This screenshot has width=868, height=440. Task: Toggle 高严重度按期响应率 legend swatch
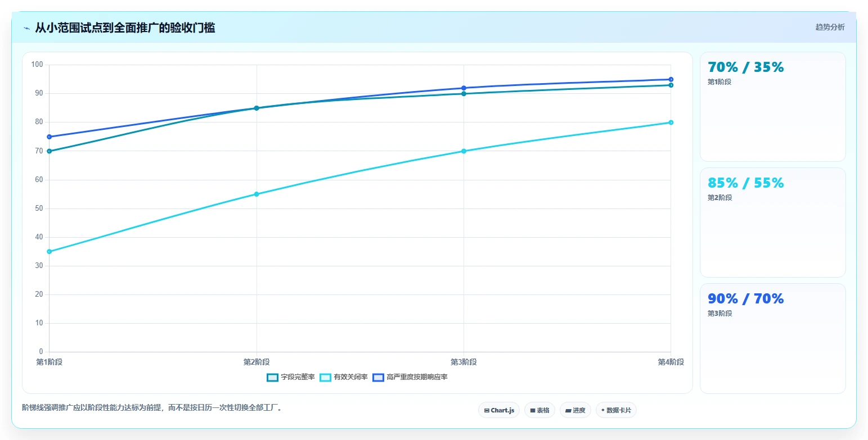[x=378, y=377]
